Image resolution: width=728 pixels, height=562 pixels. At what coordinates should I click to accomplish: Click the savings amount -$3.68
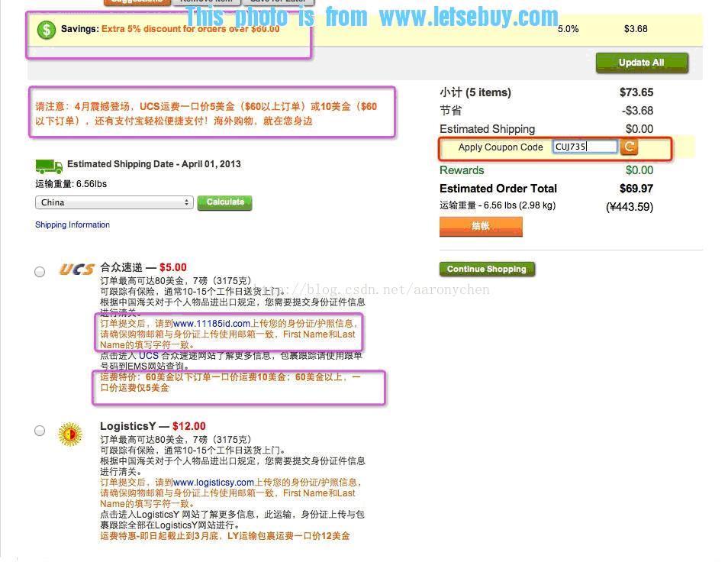637,111
